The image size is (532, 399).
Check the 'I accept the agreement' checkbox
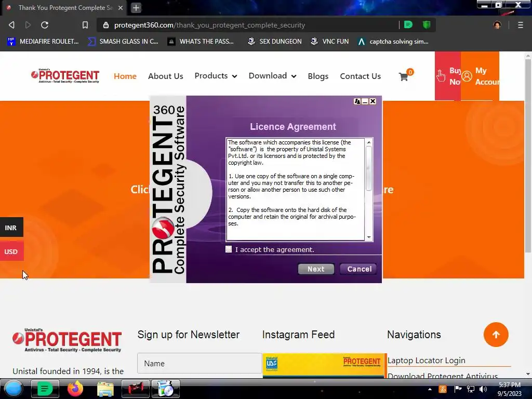[x=229, y=249]
